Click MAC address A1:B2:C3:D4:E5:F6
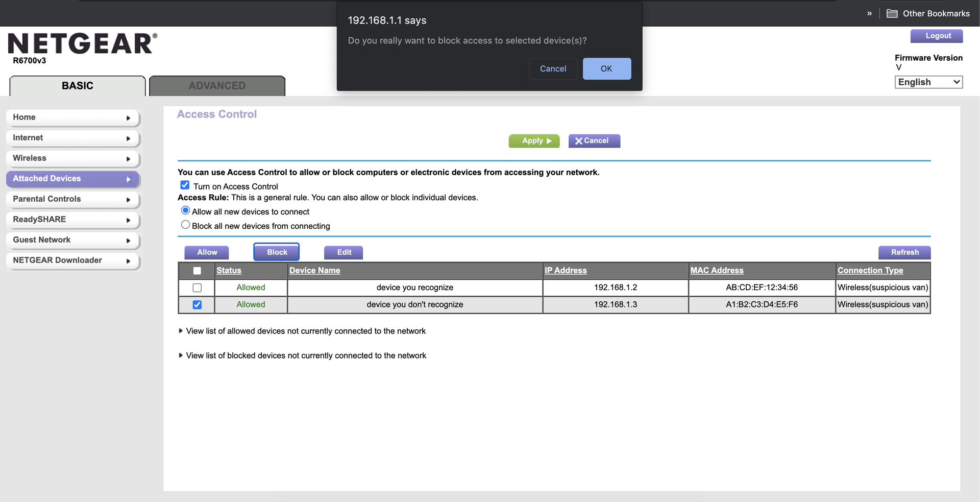 (762, 304)
